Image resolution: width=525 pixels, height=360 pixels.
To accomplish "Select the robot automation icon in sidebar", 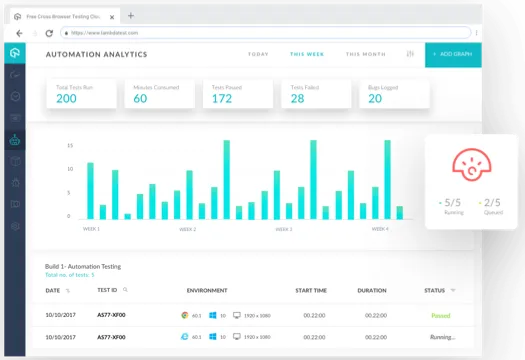I will pyautogui.click(x=15, y=140).
